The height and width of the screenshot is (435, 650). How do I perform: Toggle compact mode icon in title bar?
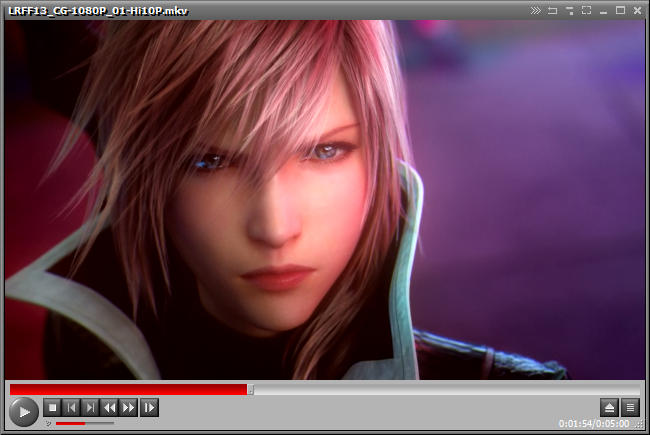point(570,10)
